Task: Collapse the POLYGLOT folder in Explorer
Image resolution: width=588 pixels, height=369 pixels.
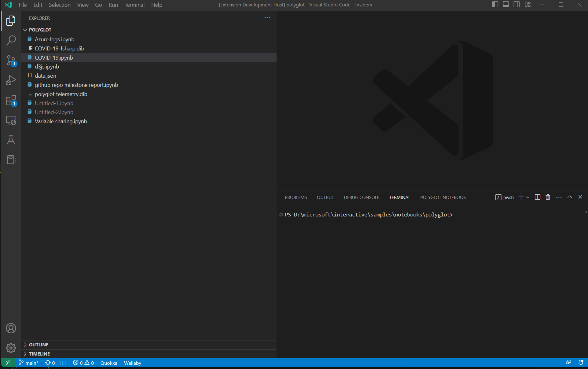Action: point(25,30)
